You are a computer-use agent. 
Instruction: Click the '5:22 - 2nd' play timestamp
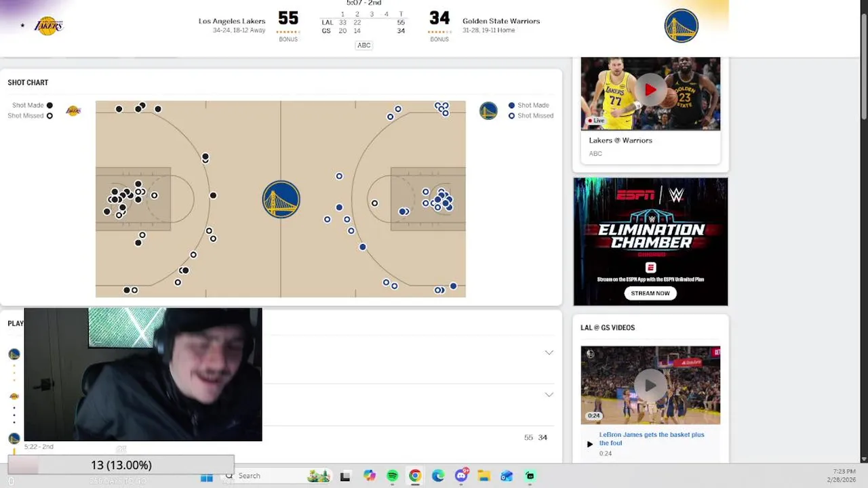pyautogui.click(x=39, y=447)
